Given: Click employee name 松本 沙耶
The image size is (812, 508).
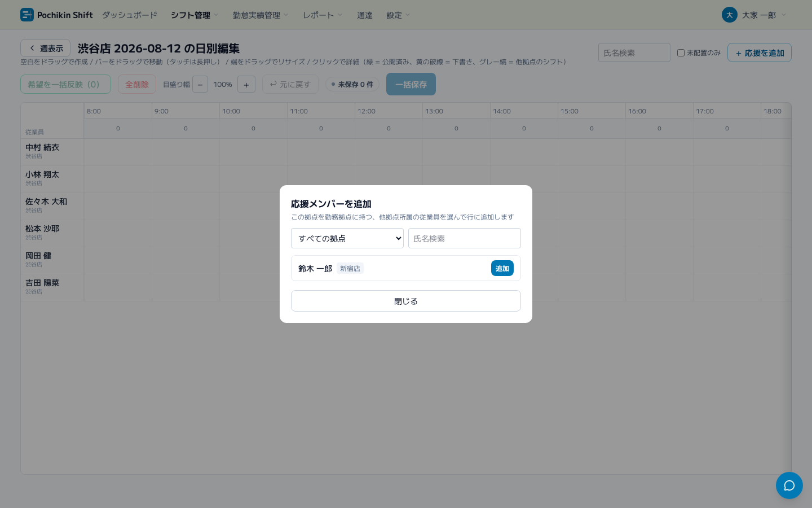Looking at the screenshot, I should point(42,229).
